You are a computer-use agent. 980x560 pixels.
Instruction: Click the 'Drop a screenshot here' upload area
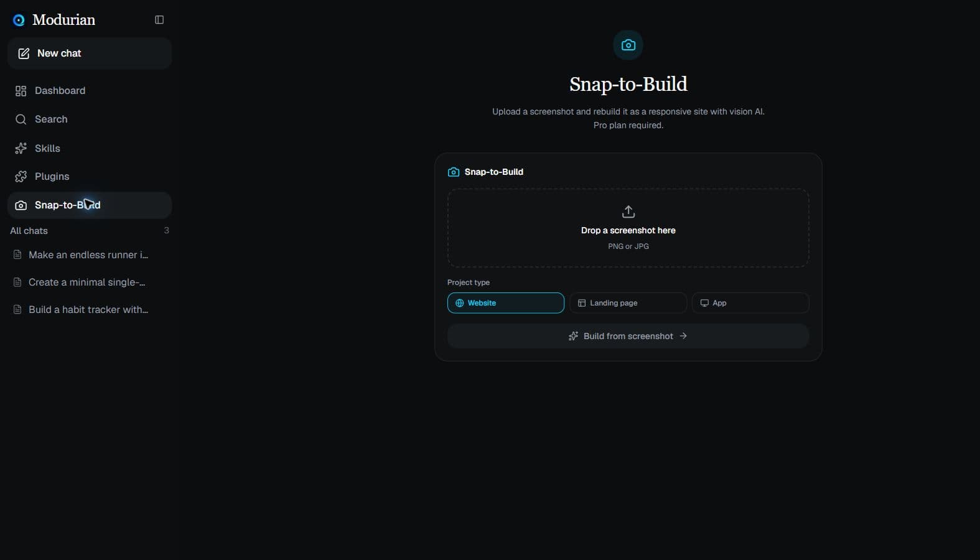(x=628, y=228)
